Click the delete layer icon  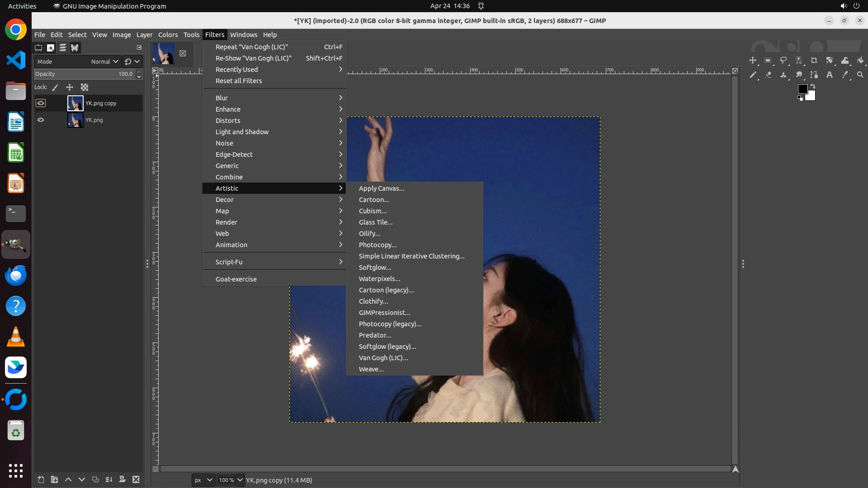[x=136, y=479]
